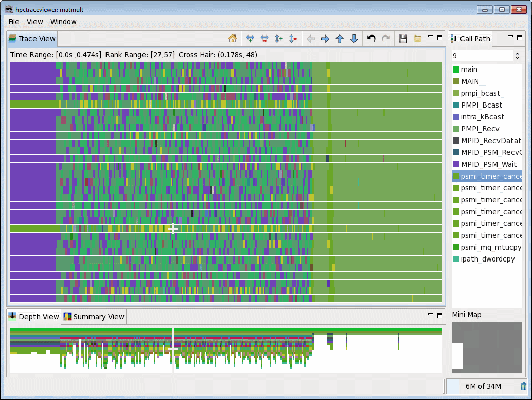Screen dimensions: 532x400
Task: Click the Undo icon in the trace toolbar
Action: [x=371, y=39]
